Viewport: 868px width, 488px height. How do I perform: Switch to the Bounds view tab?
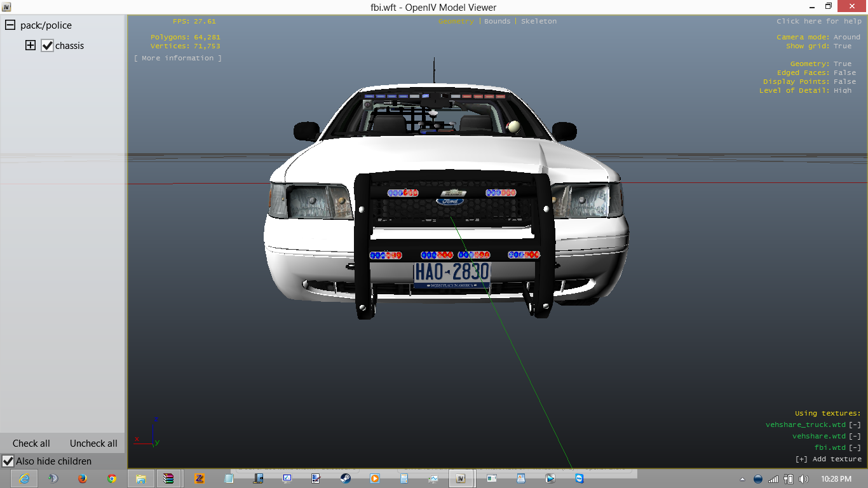click(497, 21)
